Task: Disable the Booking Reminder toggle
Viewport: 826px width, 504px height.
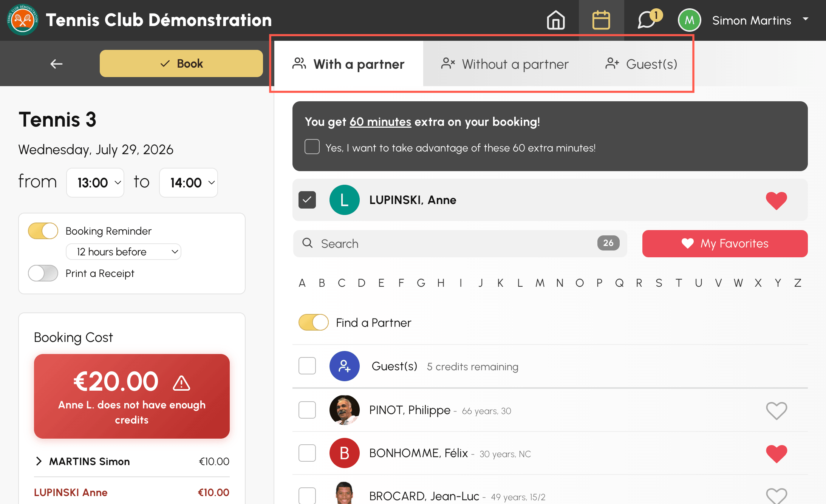Action: pyautogui.click(x=43, y=231)
